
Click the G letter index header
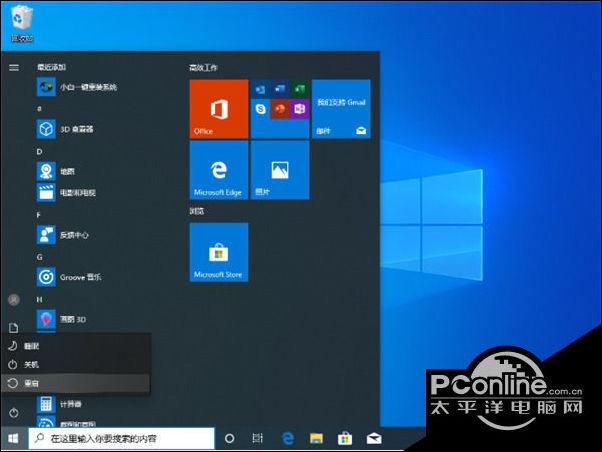[x=40, y=257]
